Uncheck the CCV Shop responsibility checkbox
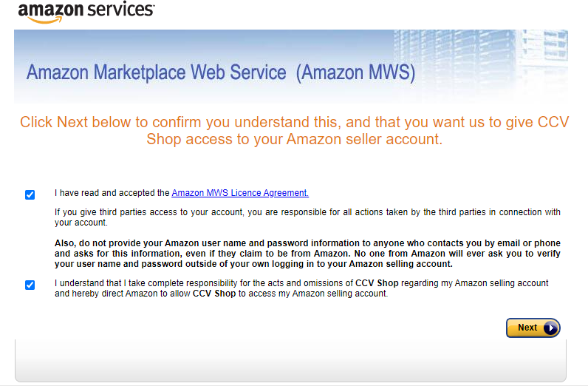588x386 pixels. pos(30,285)
